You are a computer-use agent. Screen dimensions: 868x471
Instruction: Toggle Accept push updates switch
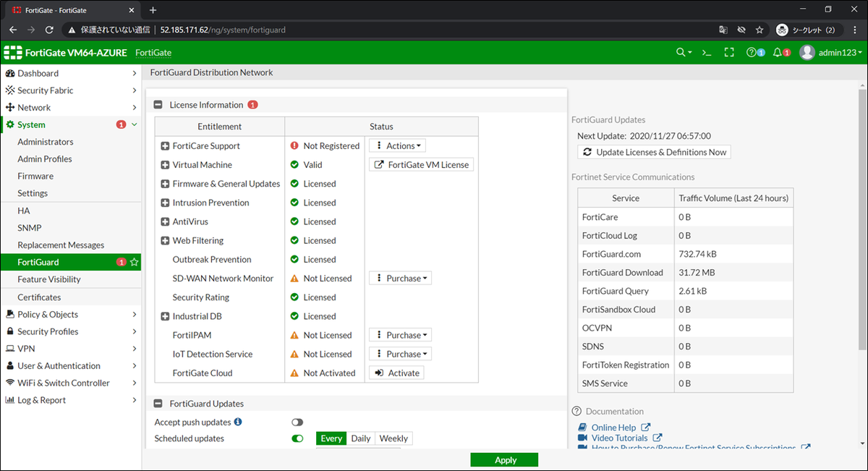(x=297, y=422)
